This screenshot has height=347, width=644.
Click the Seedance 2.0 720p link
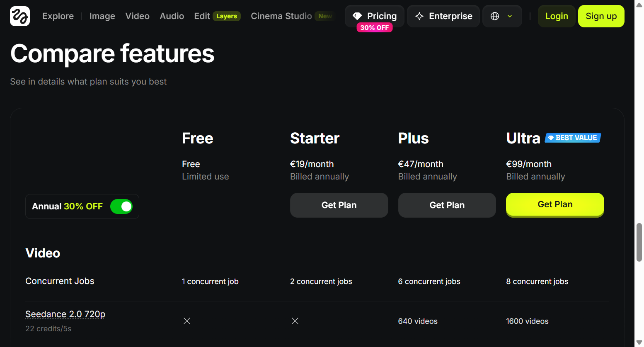coord(65,314)
